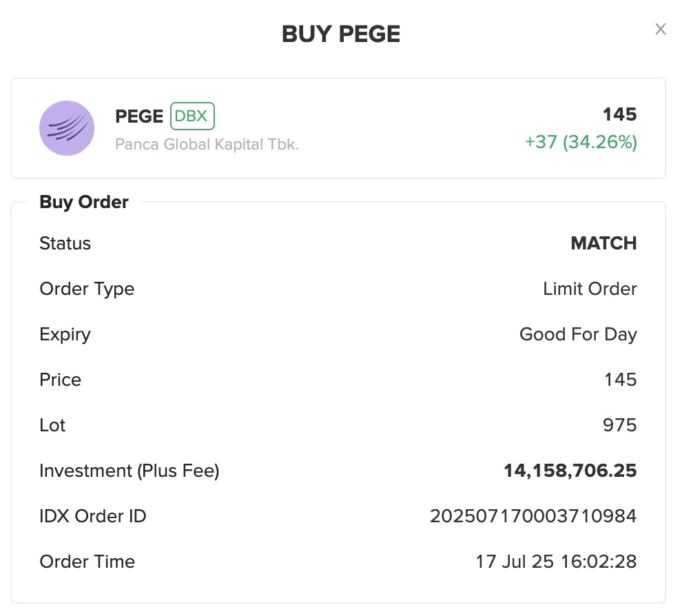Click the Order Time 17 Jul 25 16:02:28
The image size is (682, 616).
pos(557,561)
